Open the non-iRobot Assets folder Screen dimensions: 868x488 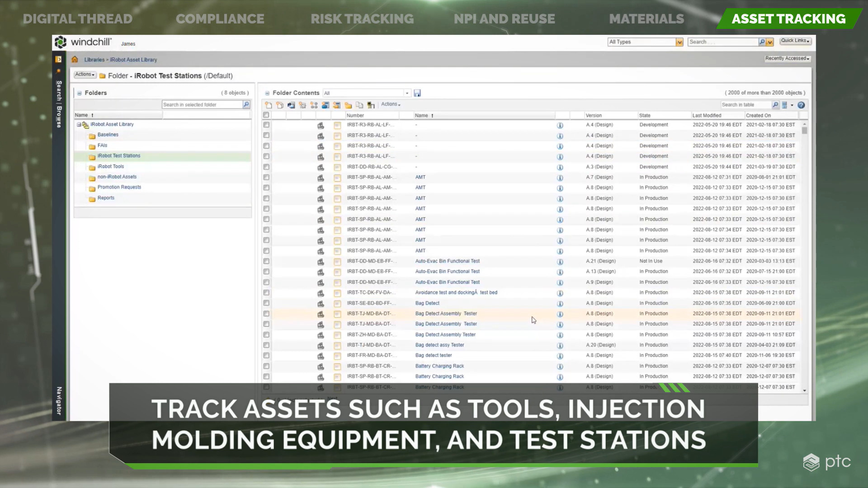(117, 177)
